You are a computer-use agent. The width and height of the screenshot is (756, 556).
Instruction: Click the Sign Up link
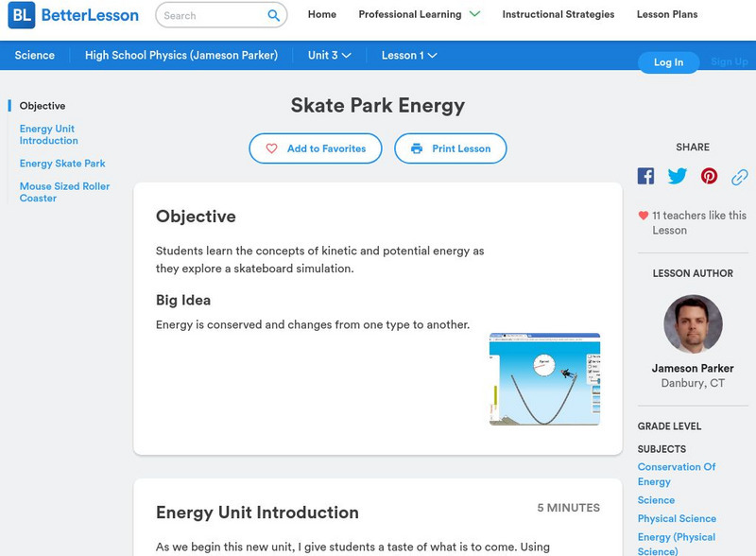pos(729,61)
